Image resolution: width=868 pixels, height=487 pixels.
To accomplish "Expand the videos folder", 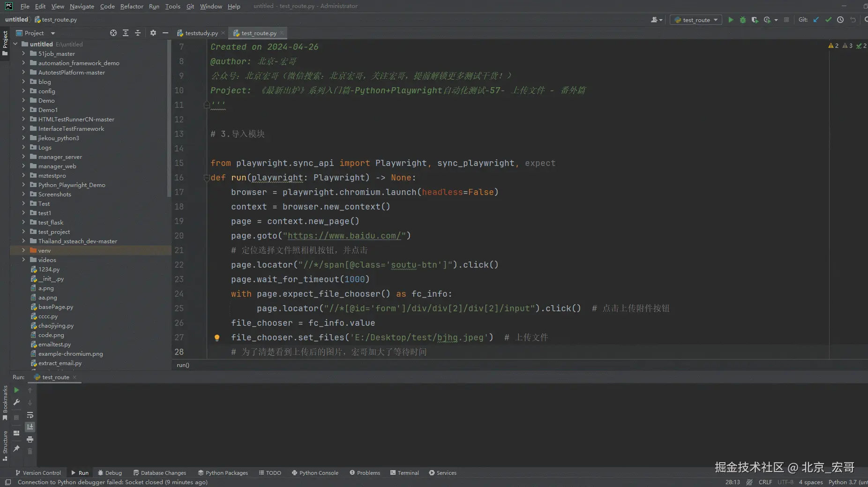I will (23, 260).
